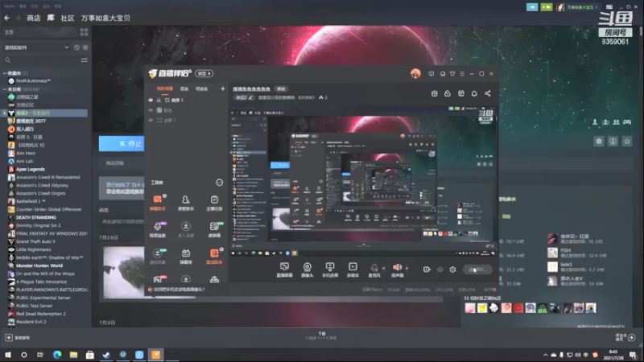Open the Steam account name dropdown
The height and width of the screenshot is (362, 644).
[x=580, y=7]
